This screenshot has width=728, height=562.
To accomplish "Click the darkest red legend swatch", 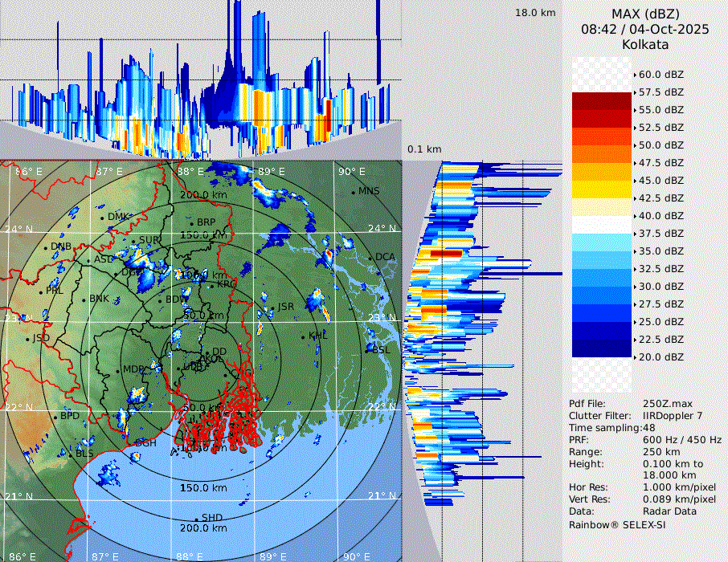I will pyautogui.click(x=602, y=101).
